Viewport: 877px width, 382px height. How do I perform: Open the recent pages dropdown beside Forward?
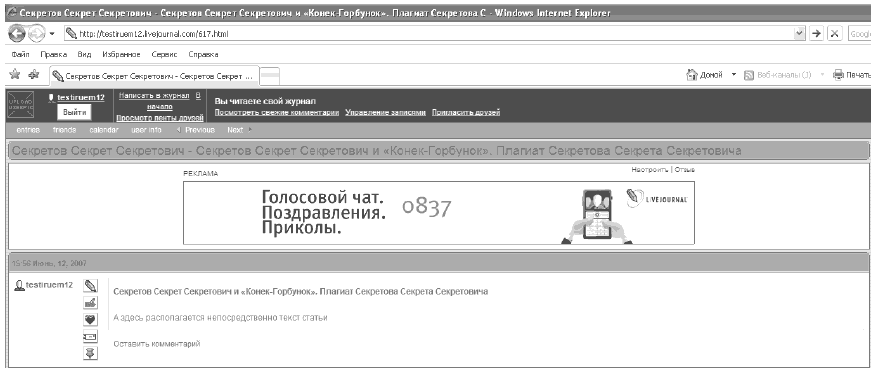point(52,34)
